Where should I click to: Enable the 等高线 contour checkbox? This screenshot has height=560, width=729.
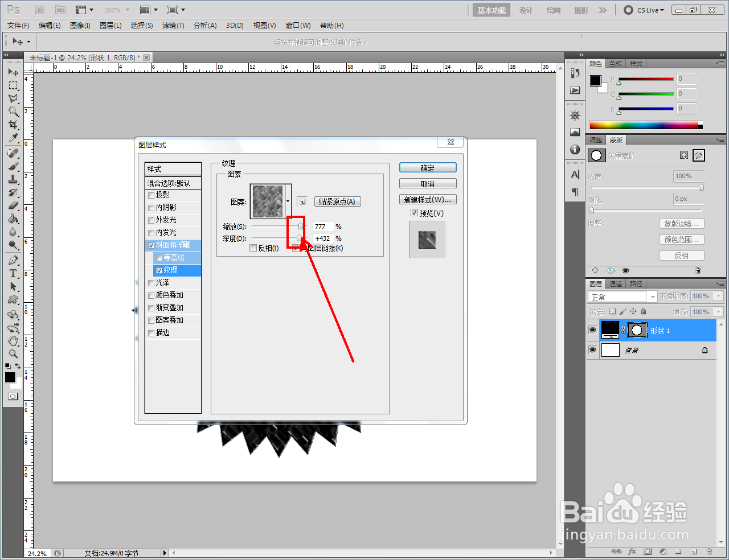[159, 258]
